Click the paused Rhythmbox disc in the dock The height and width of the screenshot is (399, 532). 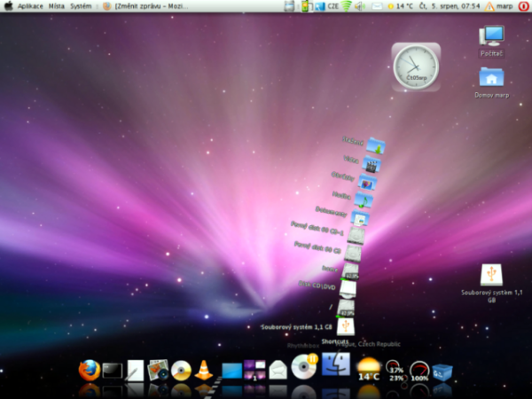(x=304, y=366)
